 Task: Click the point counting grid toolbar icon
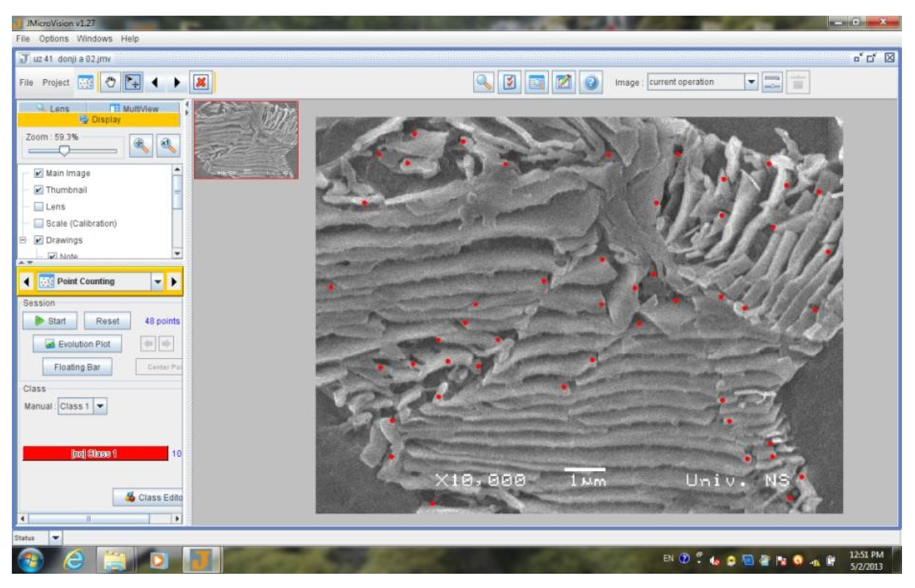(x=85, y=82)
